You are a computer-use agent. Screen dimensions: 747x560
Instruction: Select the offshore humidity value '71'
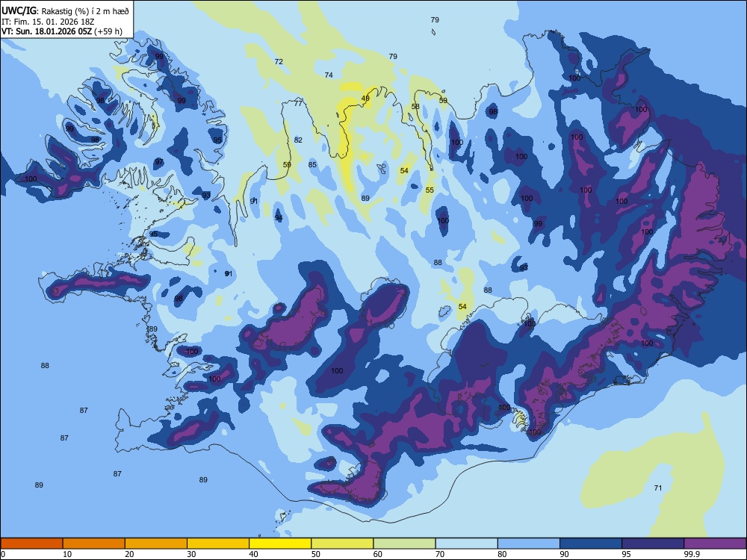(x=658, y=488)
